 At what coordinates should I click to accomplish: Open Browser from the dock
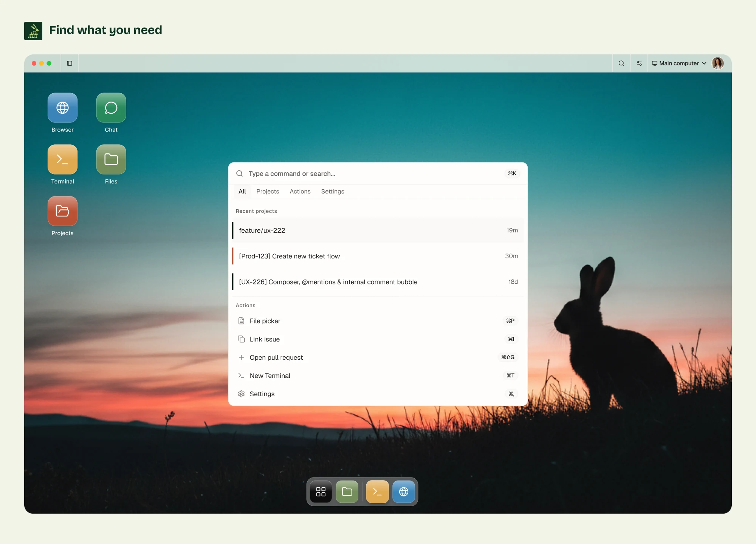[404, 491]
